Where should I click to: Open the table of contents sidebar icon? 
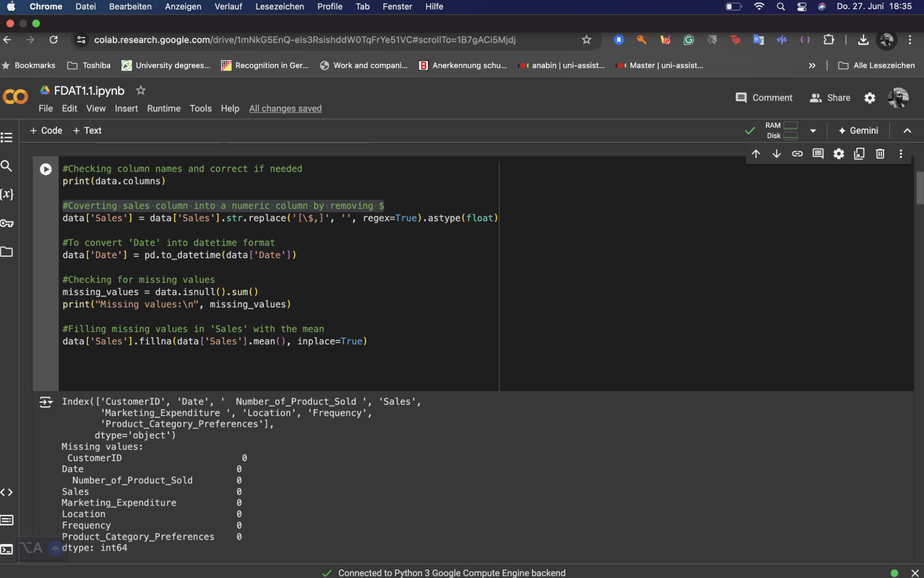pyautogui.click(x=7, y=138)
